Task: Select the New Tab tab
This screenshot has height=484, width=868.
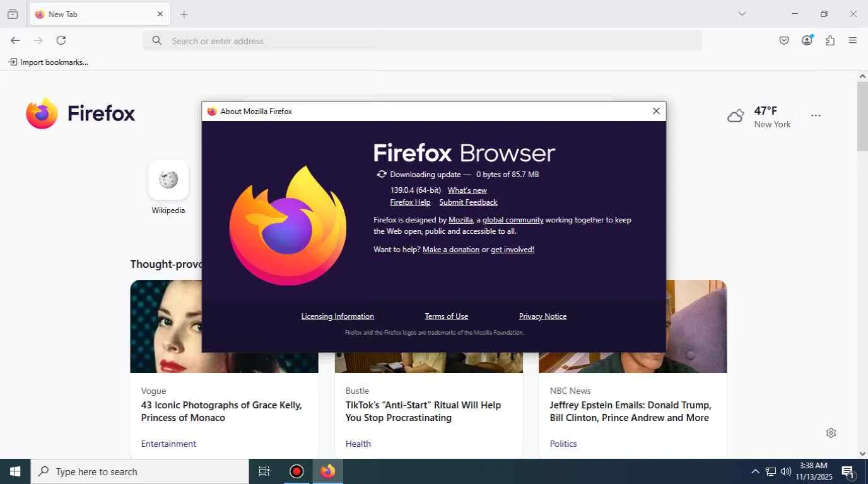Action: [x=100, y=14]
